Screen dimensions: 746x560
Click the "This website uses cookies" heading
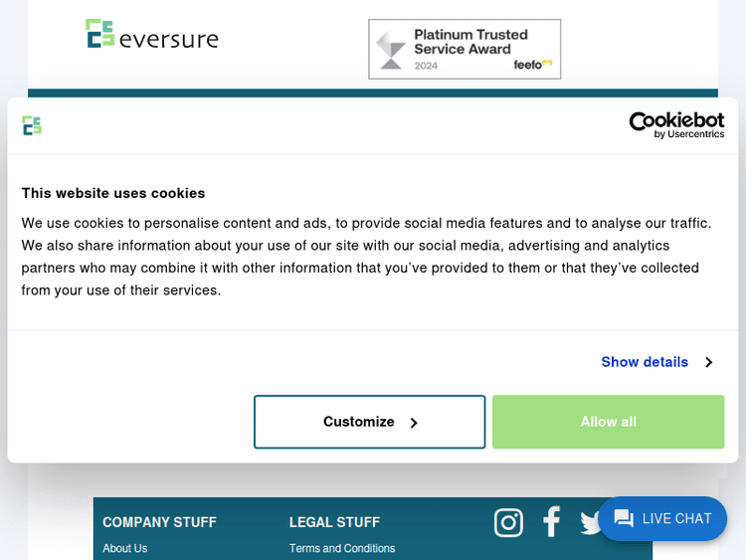tap(113, 193)
